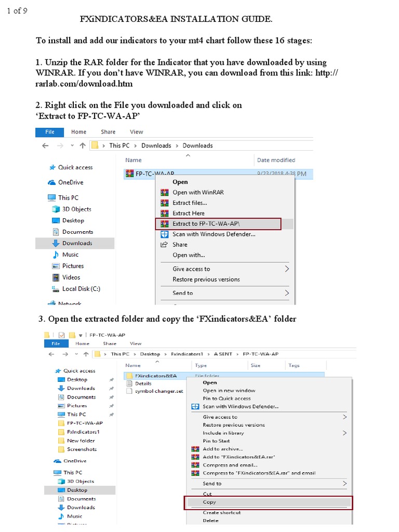The height and width of the screenshot is (532, 399).
Task: Expand the Include in library submenu arrow
Action: click(344, 433)
